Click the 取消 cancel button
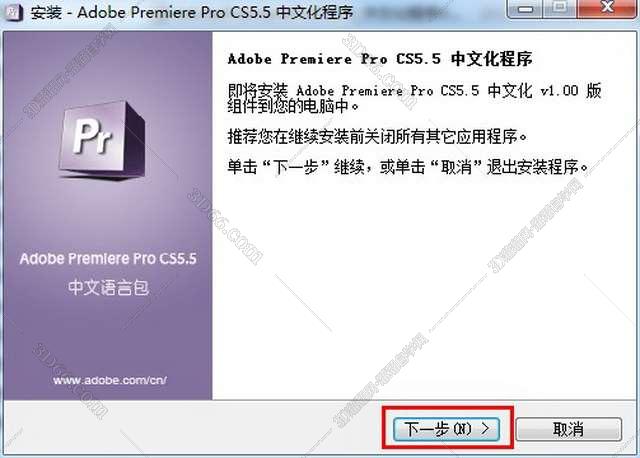This screenshot has width=640, height=458. pyautogui.click(x=569, y=429)
